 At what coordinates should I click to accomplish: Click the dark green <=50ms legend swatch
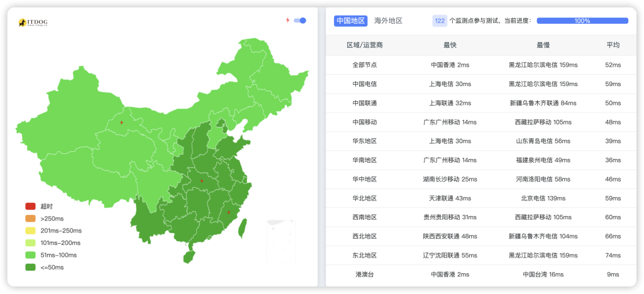coord(30,268)
